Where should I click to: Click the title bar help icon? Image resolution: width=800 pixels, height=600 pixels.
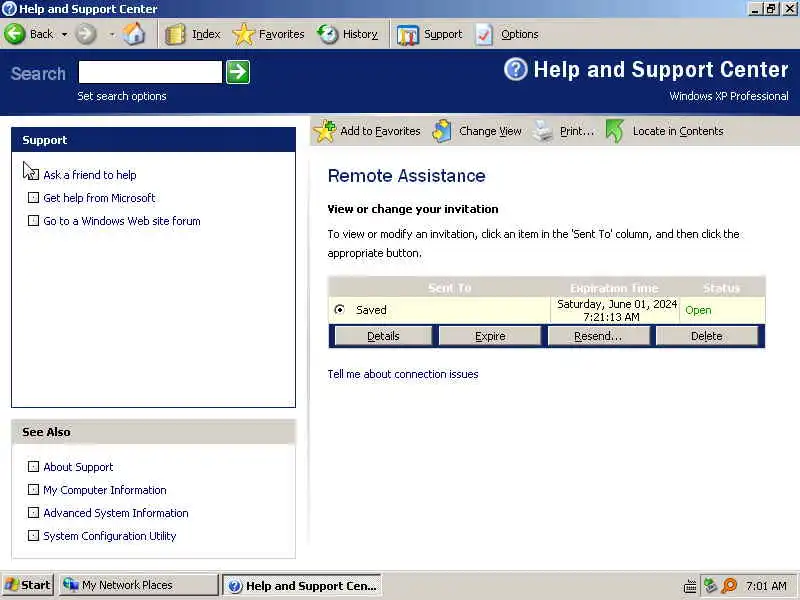coord(9,9)
